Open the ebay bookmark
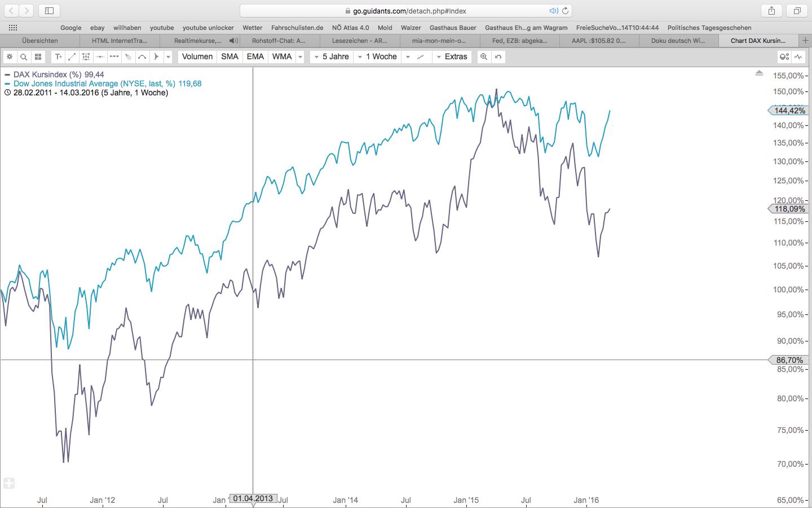The height and width of the screenshot is (508, 812). click(98, 28)
